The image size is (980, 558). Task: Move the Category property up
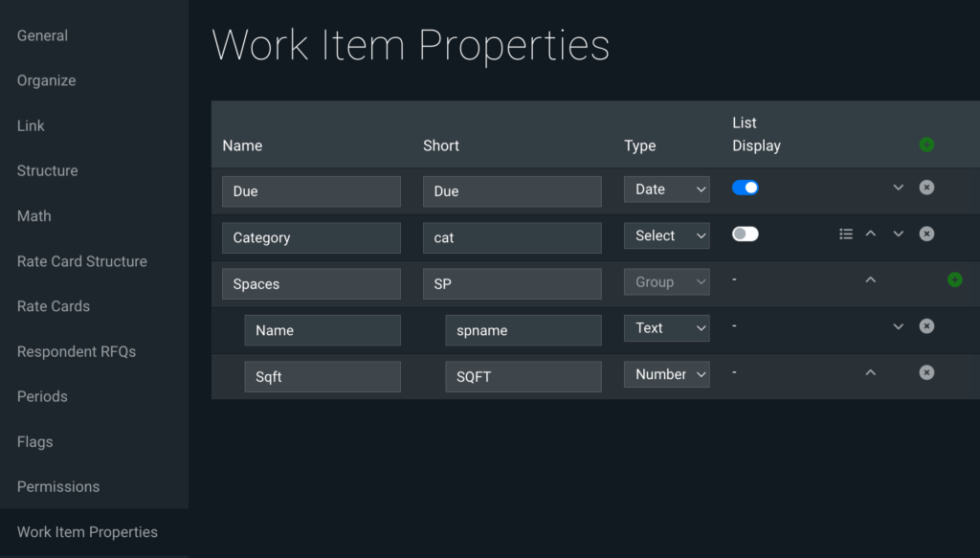click(871, 234)
